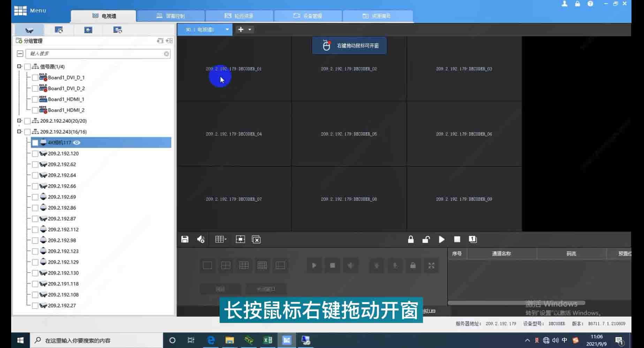Click the fit-window icon beside grid layout
644x348 pixels.
pyautogui.click(x=240, y=239)
